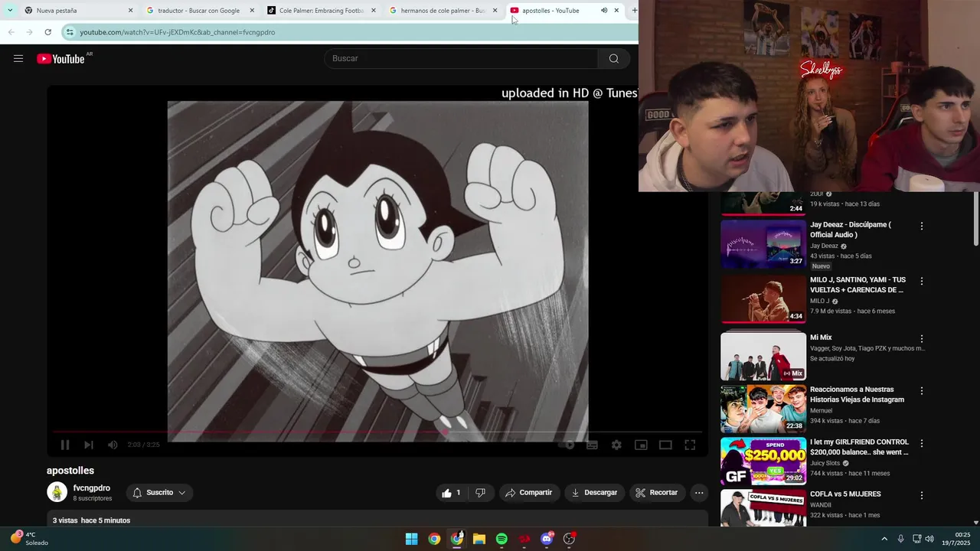
Task: Open options menu for Jay Deeaz video
Action: coord(922,227)
